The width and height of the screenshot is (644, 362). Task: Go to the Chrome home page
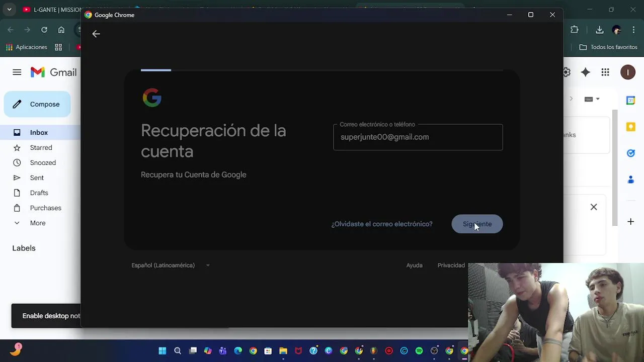click(61, 30)
